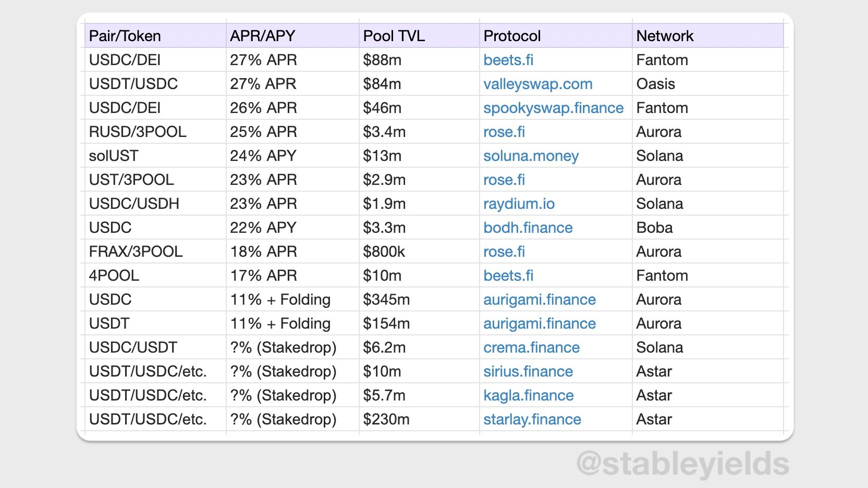
Task: Select the @stableyields watermark text
Action: pos(682,464)
